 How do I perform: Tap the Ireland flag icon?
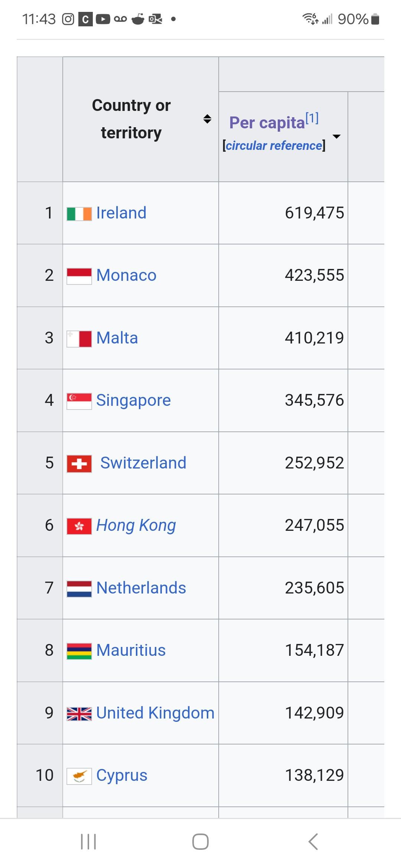point(79,214)
